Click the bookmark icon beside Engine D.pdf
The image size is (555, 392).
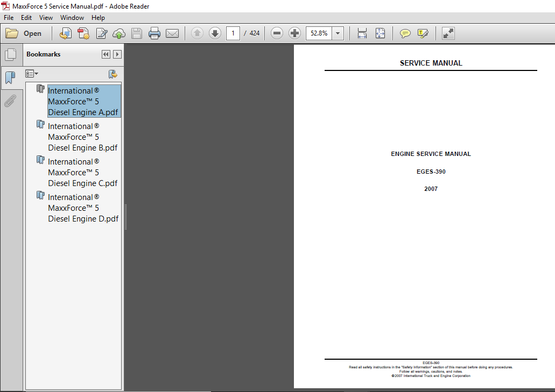point(40,196)
